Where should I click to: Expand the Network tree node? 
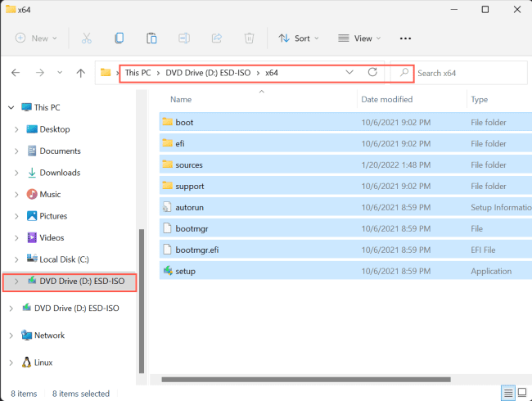click(11, 336)
